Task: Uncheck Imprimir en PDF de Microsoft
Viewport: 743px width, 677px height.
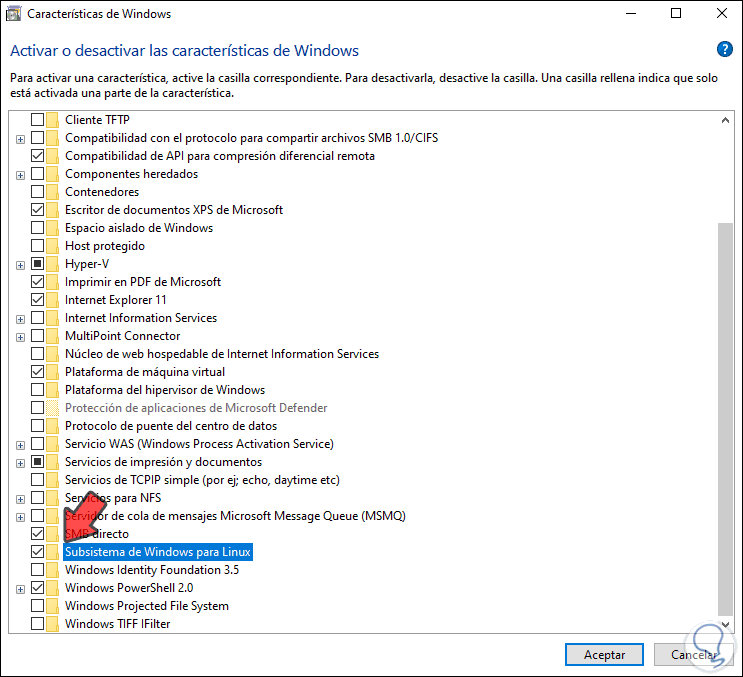Action: (x=37, y=281)
